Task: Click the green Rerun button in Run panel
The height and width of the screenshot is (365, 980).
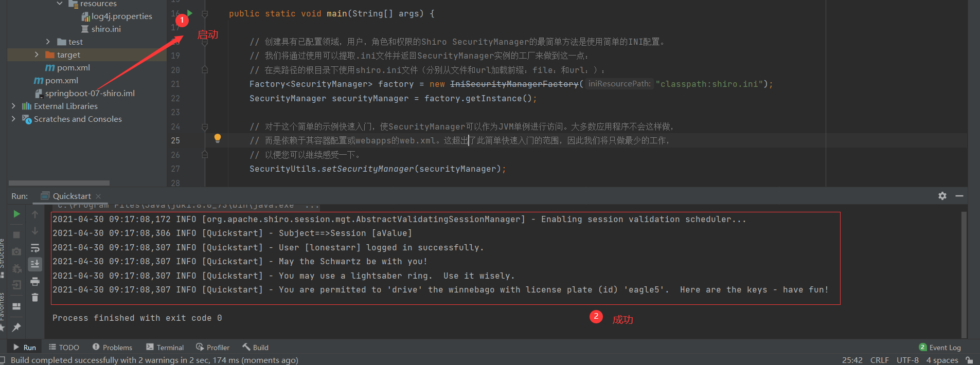Action: click(16, 214)
